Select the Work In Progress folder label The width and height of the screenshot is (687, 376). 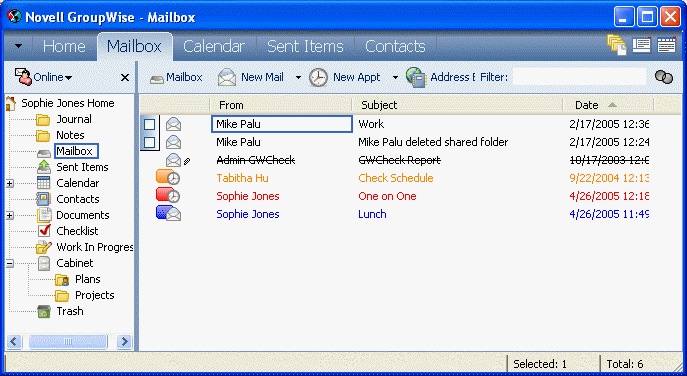(x=95, y=247)
